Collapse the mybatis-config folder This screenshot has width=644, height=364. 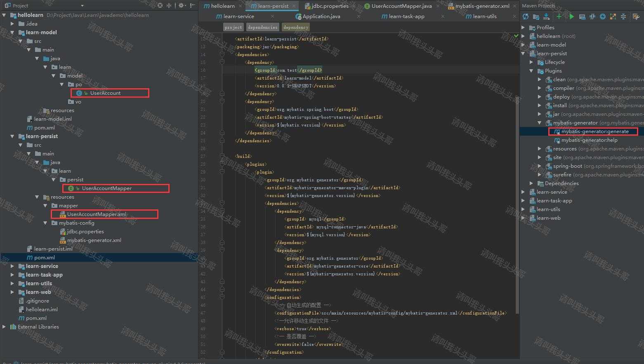45,223
